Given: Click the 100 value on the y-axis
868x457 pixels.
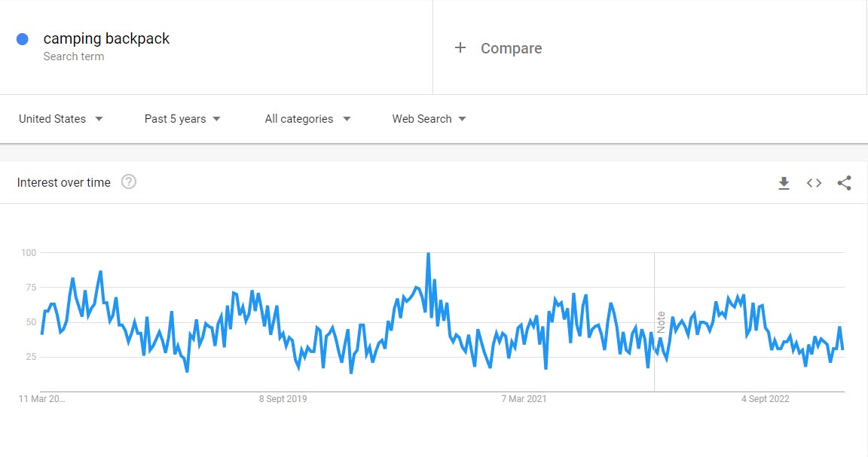Looking at the screenshot, I should [x=29, y=253].
